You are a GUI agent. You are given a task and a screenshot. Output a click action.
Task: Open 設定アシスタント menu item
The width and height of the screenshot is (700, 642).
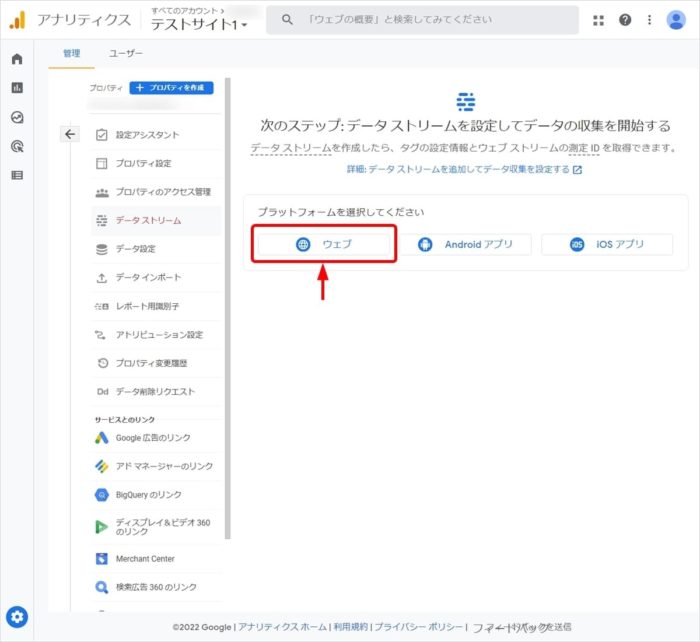point(155,135)
